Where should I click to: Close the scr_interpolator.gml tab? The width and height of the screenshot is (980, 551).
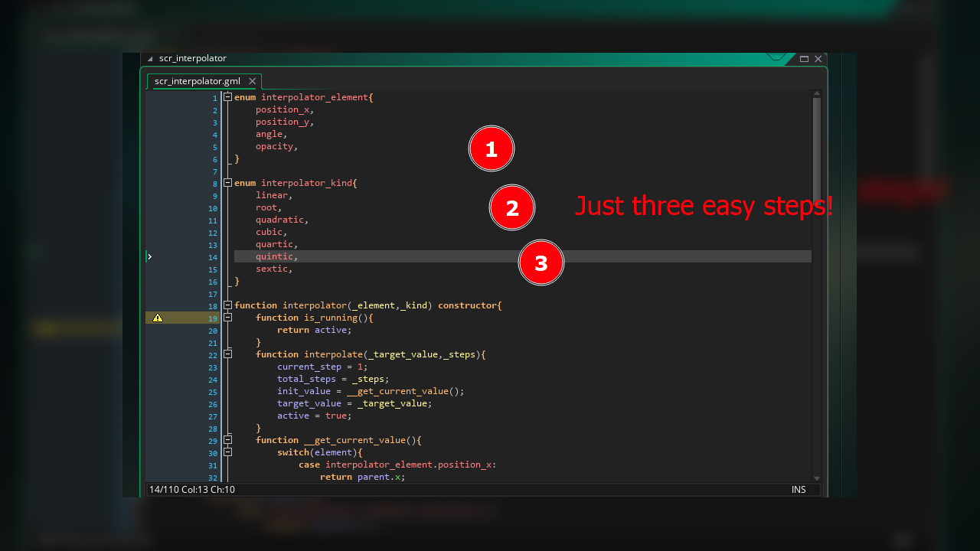pos(253,81)
